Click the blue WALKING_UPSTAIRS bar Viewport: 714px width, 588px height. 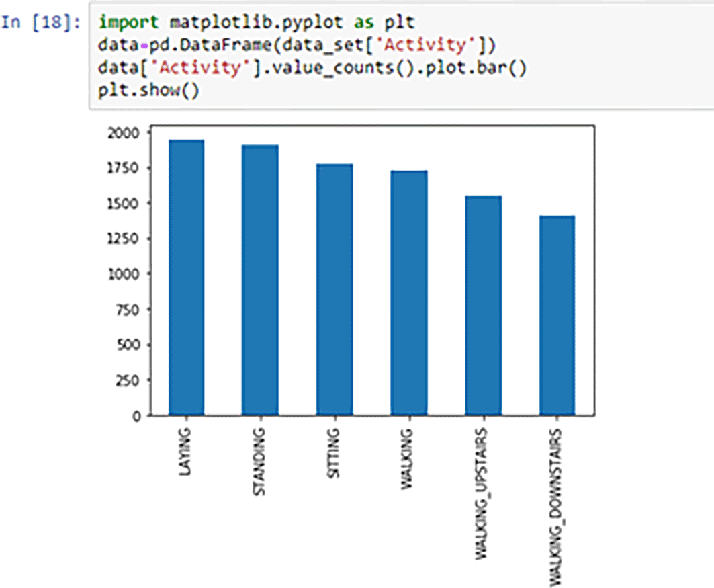click(x=483, y=306)
